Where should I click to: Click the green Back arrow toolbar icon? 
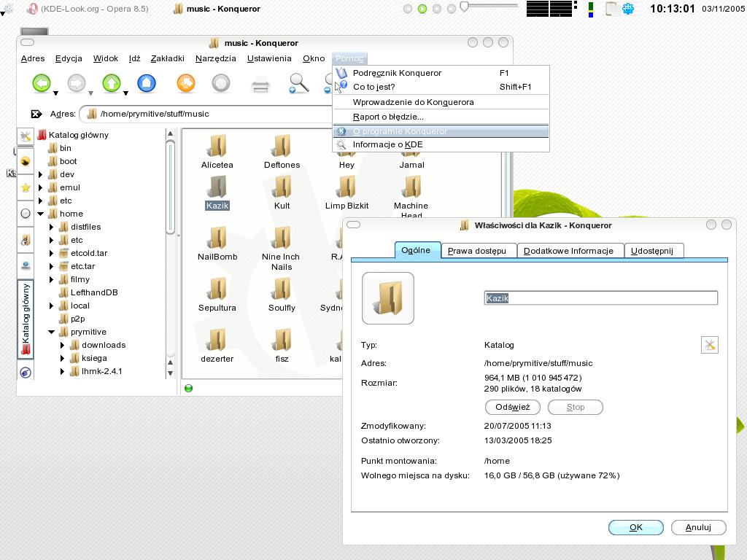[x=42, y=83]
